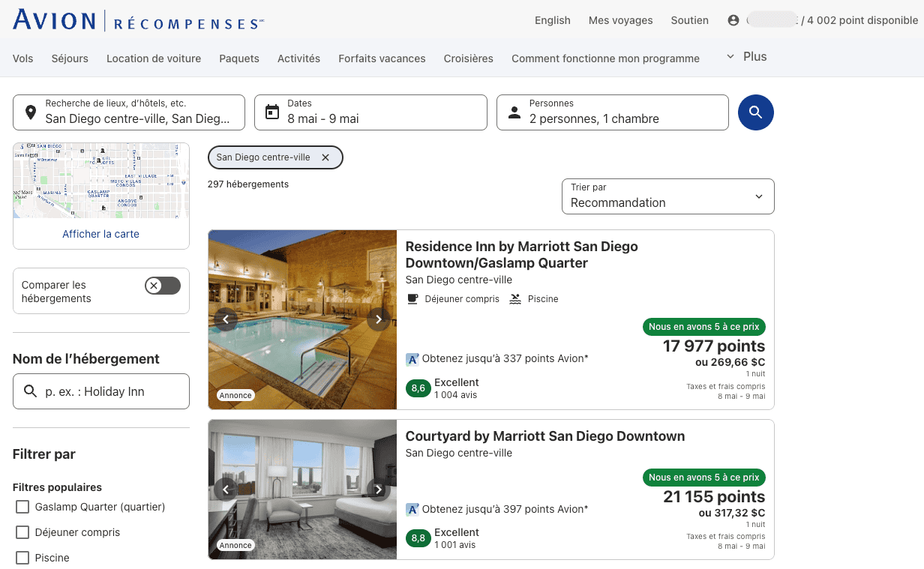Click the calendar icon in Dates field
Screen dimensions: 924x569
coord(272,112)
